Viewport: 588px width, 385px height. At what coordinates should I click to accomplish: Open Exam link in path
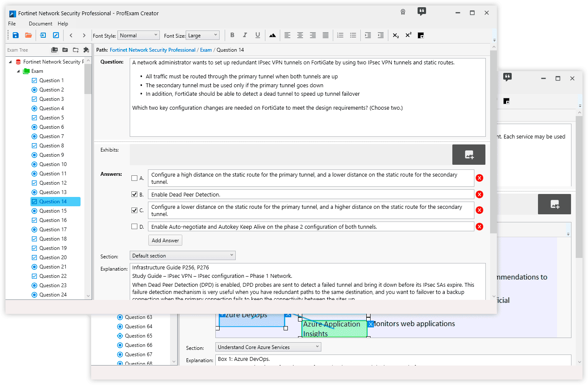coord(206,50)
